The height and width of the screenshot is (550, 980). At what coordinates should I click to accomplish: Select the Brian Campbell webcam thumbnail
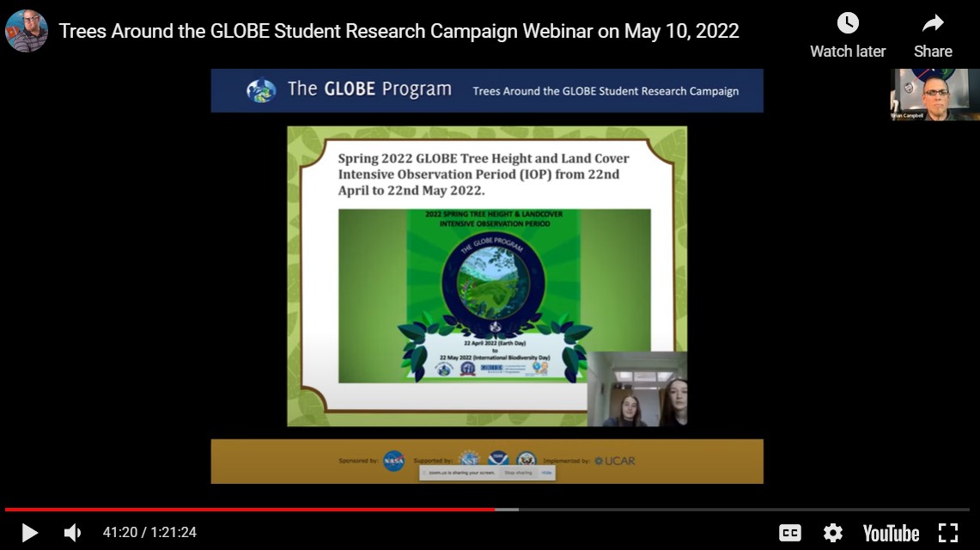pos(935,95)
